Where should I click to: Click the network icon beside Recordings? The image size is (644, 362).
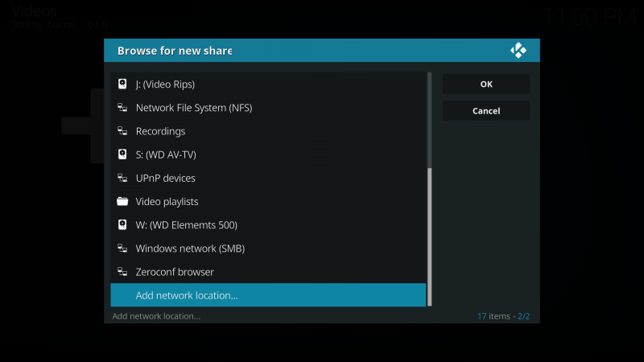[x=122, y=131]
